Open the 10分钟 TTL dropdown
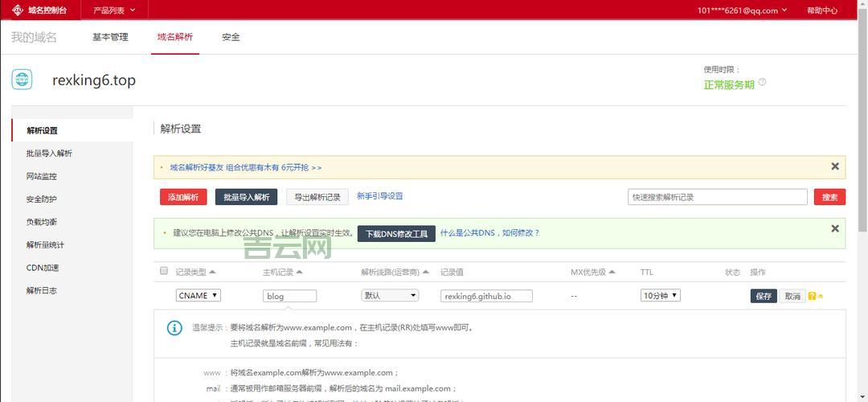This screenshot has width=868, height=402. click(661, 296)
